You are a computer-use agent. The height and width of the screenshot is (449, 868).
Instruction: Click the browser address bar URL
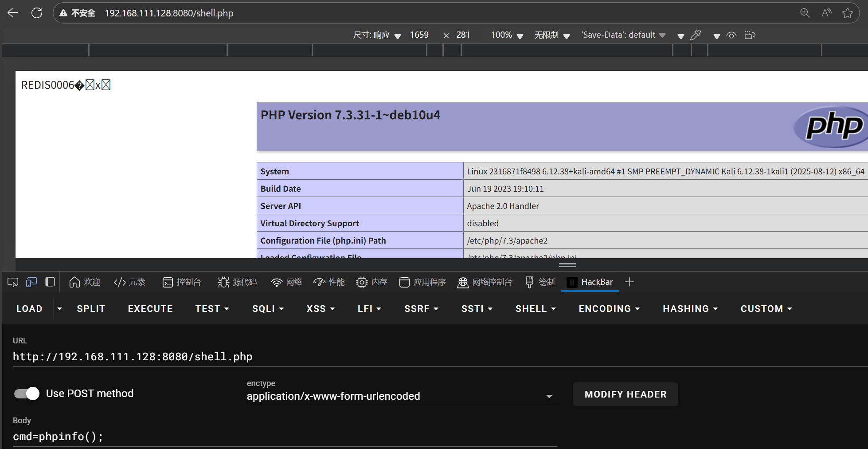tap(169, 13)
